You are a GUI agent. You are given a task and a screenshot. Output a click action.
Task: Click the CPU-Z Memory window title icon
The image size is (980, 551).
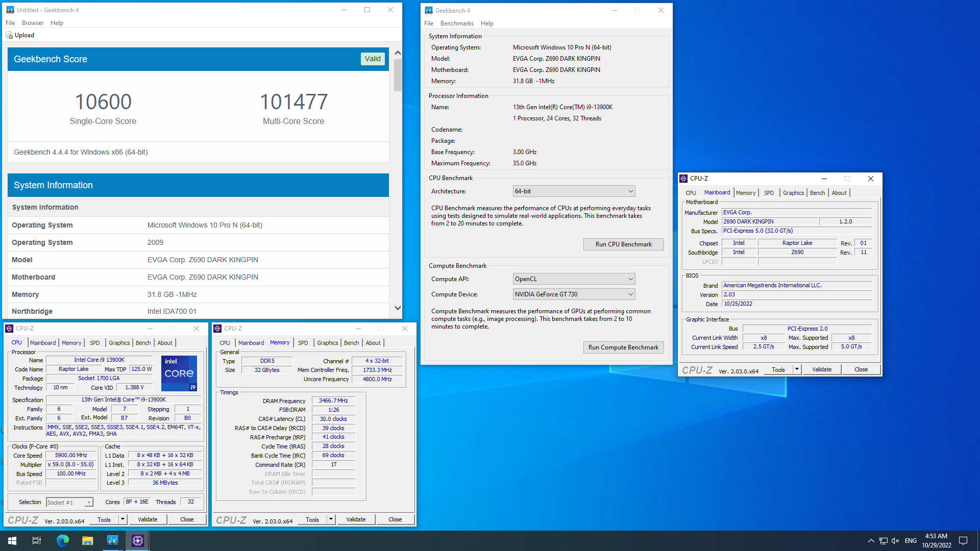[217, 329]
